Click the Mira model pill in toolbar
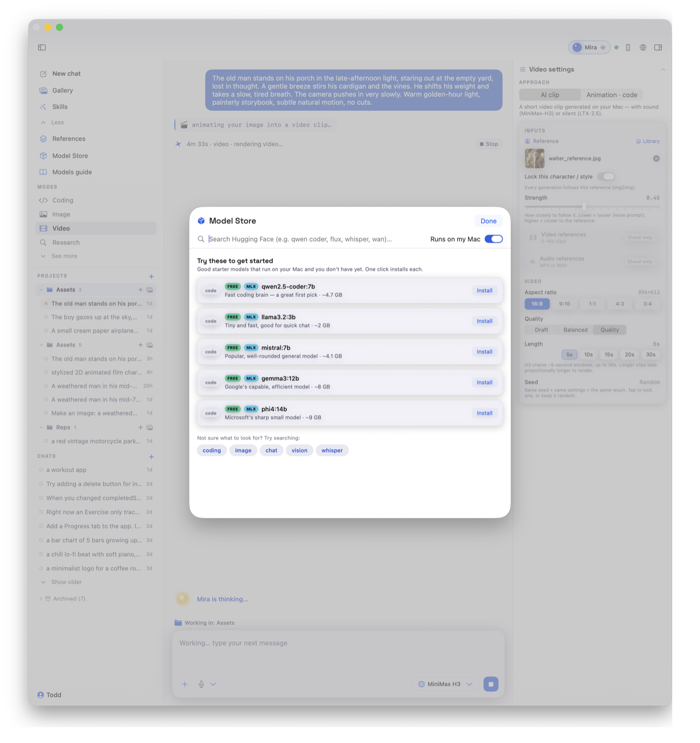Viewport: 700px width, 743px height. (589, 47)
